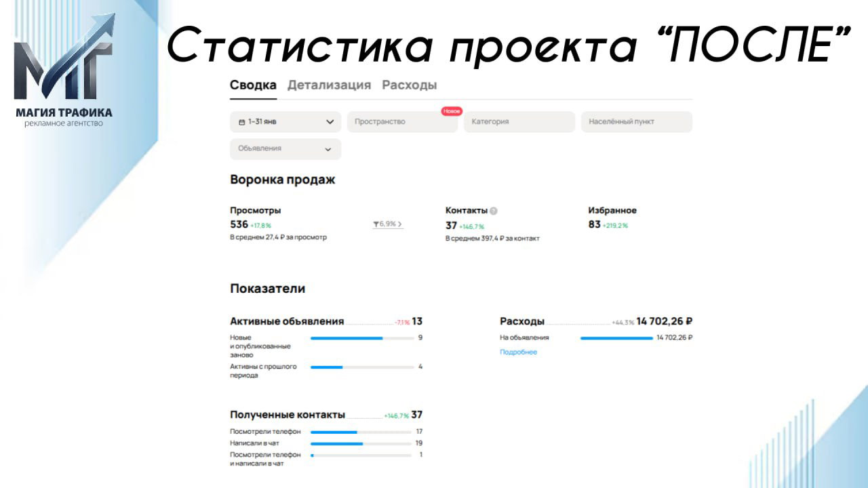Click 'В среднем 27,4 ₽ за просмотр' text
Screen dimensions: 868x488
[278, 237]
